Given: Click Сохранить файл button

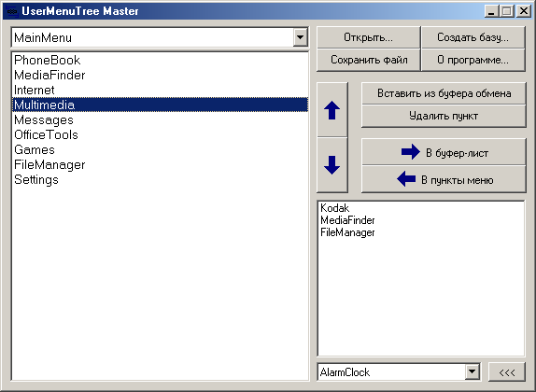Looking at the screenshot, I should click(x=368, y=60).
